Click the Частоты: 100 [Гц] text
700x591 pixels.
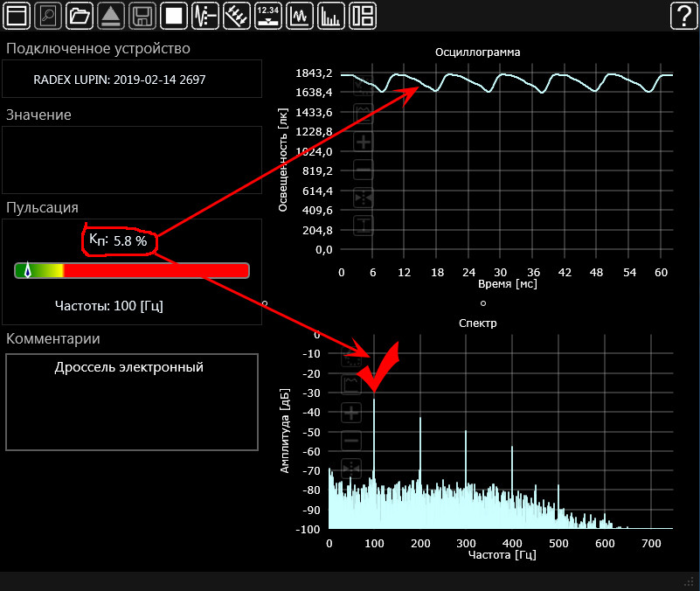click(x=109, y=306)
